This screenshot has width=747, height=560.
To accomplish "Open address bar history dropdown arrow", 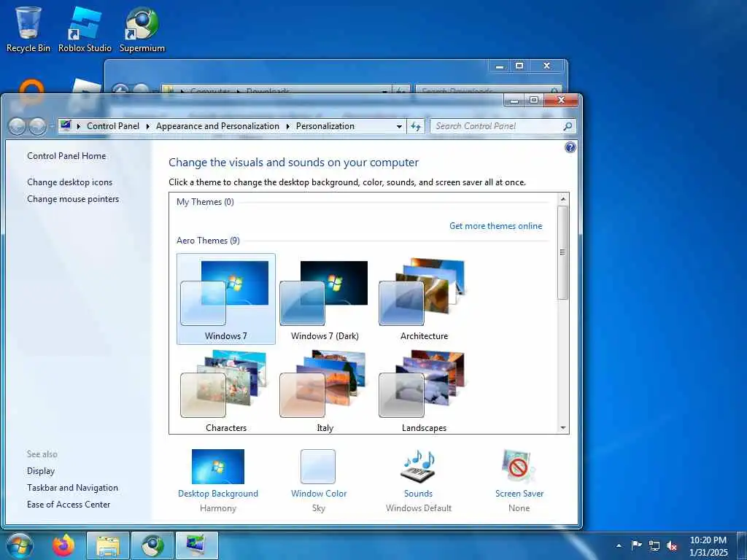I will (x=399, y=126).
